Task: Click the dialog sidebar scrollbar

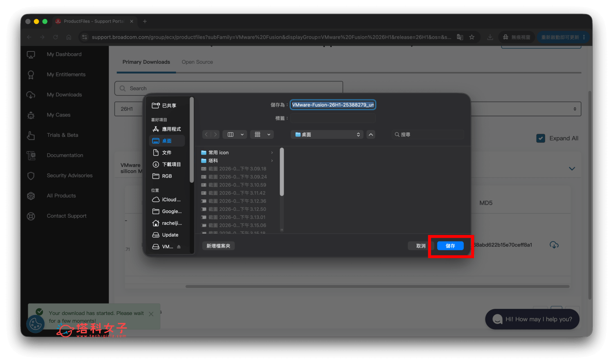Action: tap(192, 140)
